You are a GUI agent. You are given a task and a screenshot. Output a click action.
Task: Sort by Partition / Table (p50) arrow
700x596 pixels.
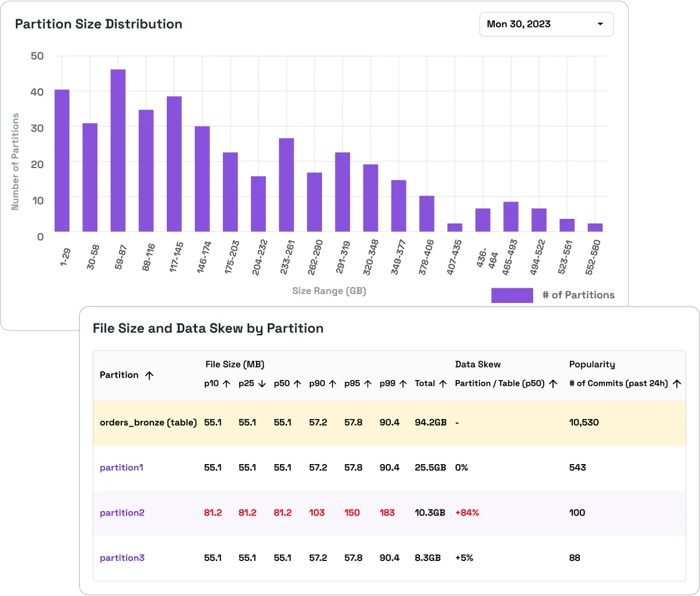554,384
